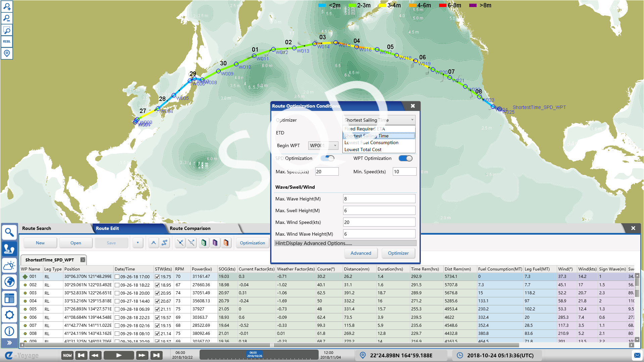This screenshot has width=644, height=362.
Task: Toggle the SPD Optimization switch
Action: click(x=328, y=158)
